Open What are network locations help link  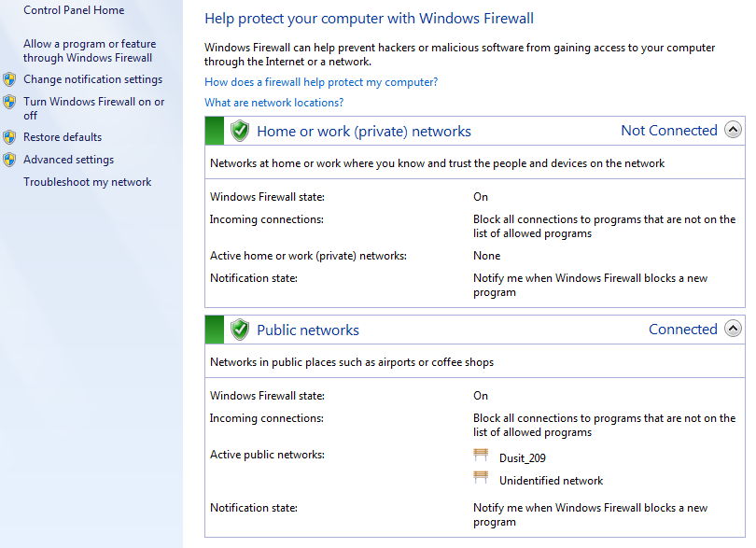[273, 103]
